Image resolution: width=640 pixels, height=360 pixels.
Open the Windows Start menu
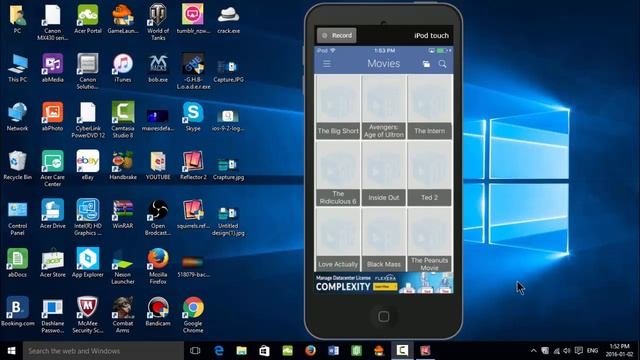pyautogui.click(x=11, y=351)
